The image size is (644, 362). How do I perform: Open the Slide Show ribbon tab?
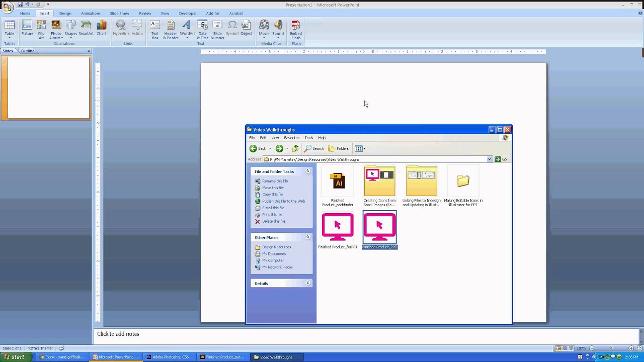120,14
